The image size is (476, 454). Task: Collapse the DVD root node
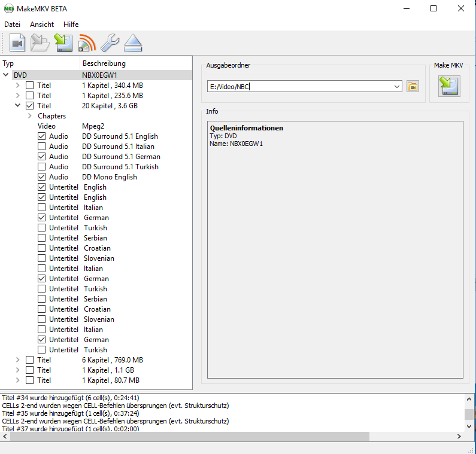[x=6, y=75]
